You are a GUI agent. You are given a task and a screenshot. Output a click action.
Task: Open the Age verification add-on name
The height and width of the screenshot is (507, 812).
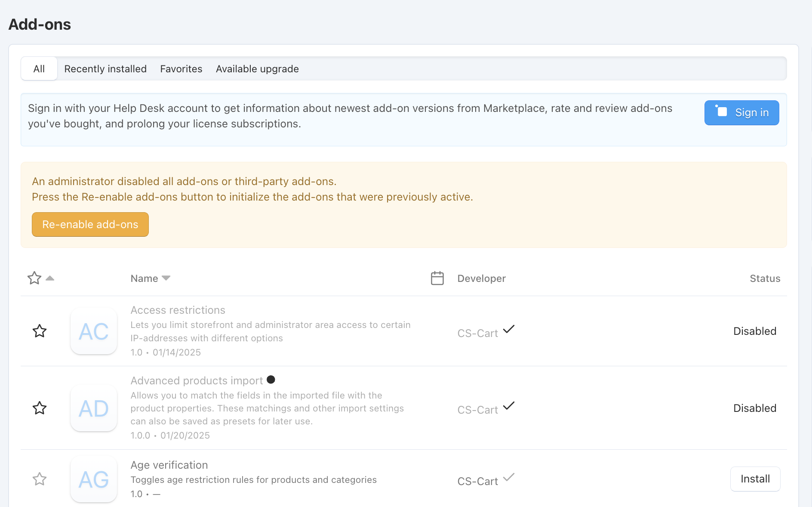(x=169, y=465)
